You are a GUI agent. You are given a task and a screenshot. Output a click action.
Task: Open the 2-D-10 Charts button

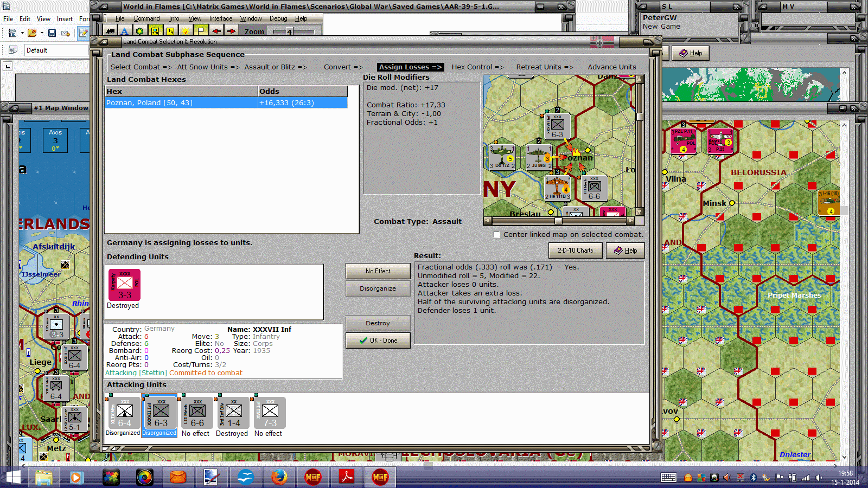click(x=576, y=251)
